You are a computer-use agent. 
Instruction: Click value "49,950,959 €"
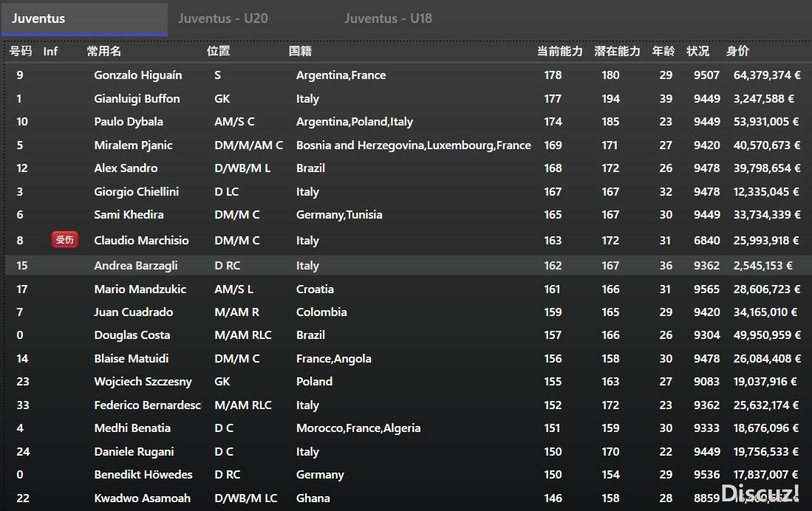point(767,335)
